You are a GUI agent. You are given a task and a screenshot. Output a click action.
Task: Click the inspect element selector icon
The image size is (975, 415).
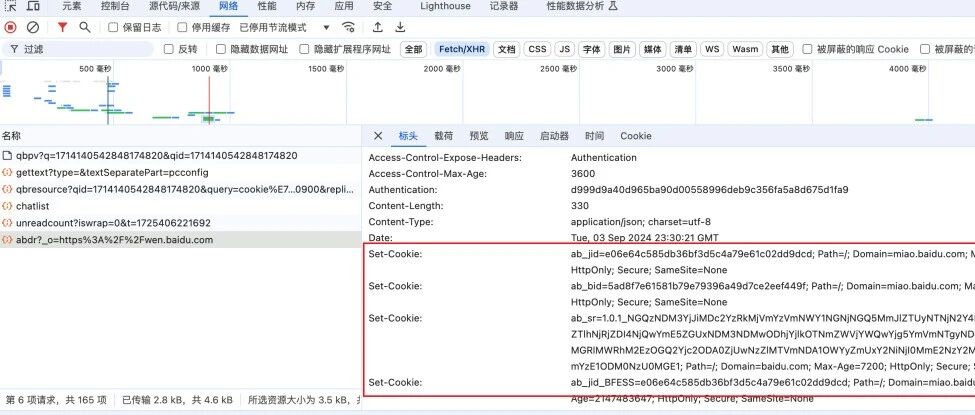[x=11, y=6]
